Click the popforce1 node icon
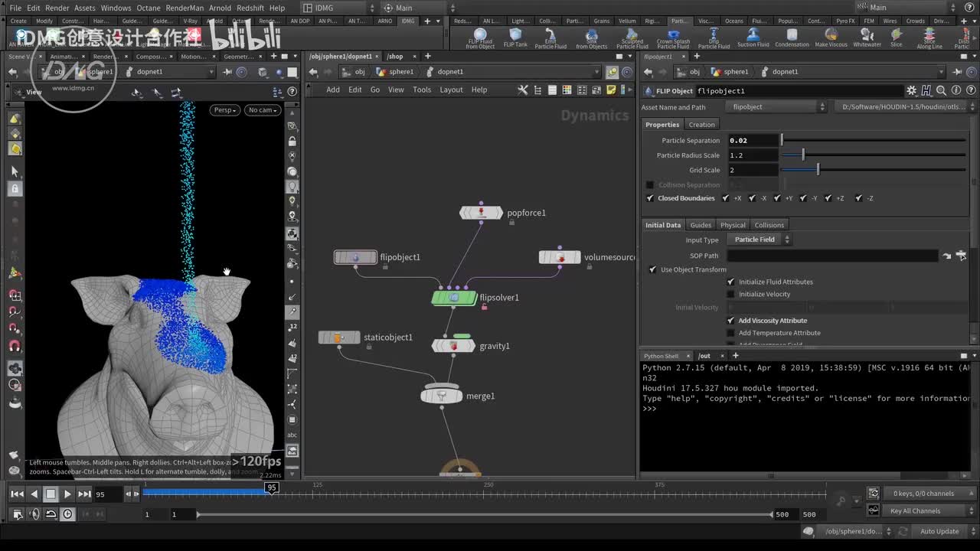 [x=481, y=213]
